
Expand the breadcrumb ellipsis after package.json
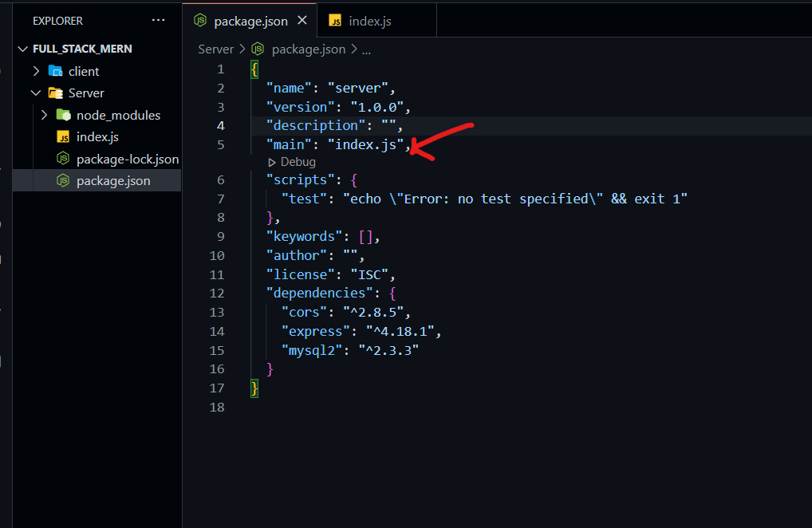(x=365, y=49)
